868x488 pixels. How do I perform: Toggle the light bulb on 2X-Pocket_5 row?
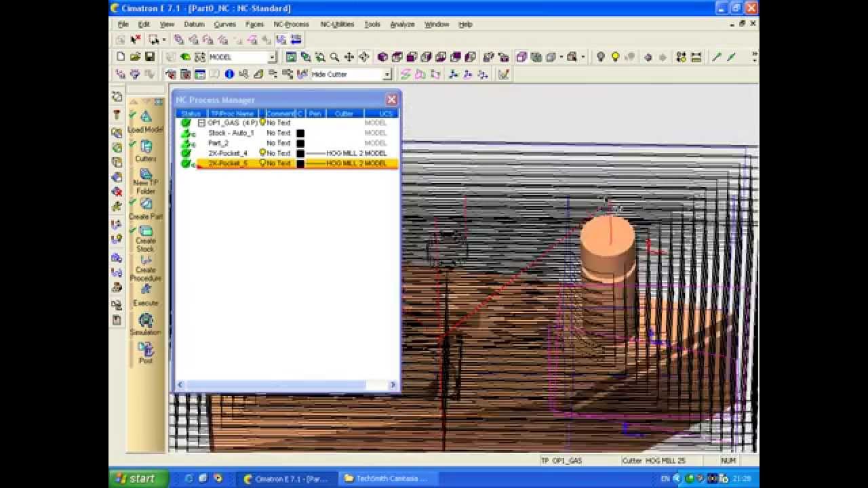click(262, 163)
